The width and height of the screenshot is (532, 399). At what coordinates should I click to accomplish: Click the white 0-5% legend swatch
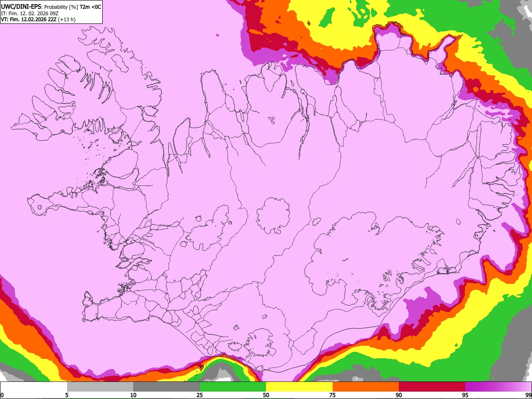(x=34, y=387)
